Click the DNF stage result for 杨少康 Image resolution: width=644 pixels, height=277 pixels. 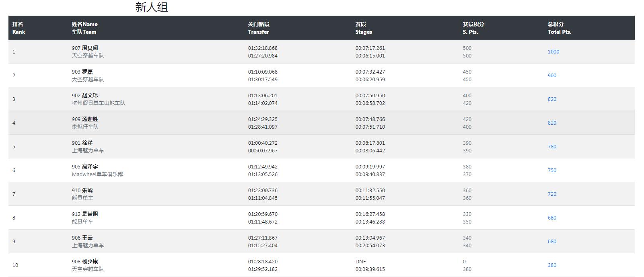click(x=360, y=261)
